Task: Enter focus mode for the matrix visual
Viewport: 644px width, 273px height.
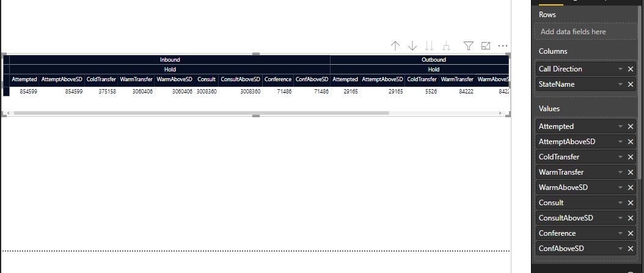Action: 486,46
